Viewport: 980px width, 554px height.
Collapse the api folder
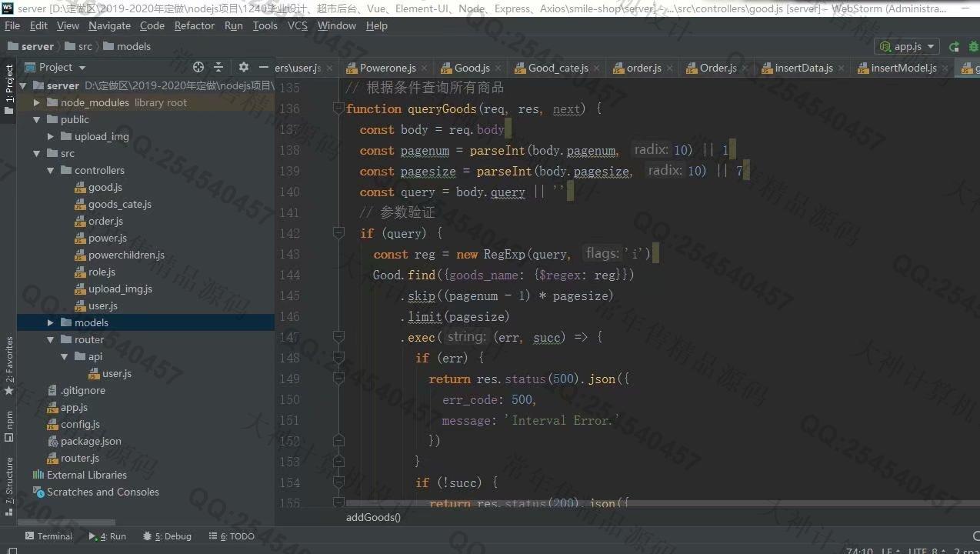click(64, 356)
